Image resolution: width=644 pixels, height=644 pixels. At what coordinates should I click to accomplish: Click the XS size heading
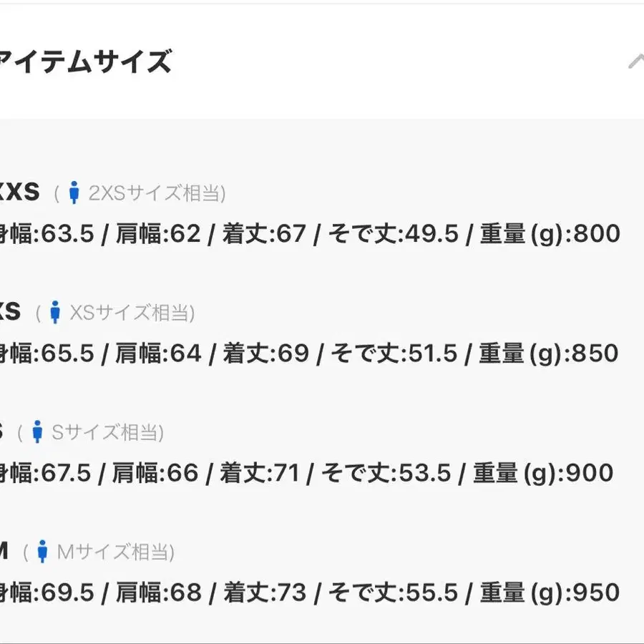10,312
